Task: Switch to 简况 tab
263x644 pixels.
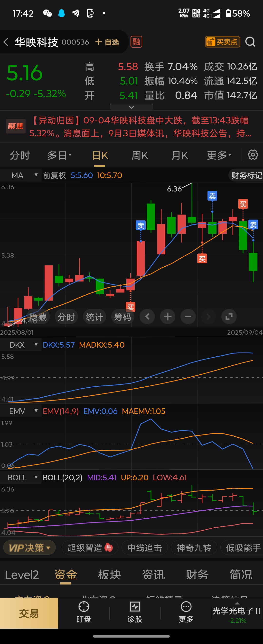Action: (x=241, y=574)
